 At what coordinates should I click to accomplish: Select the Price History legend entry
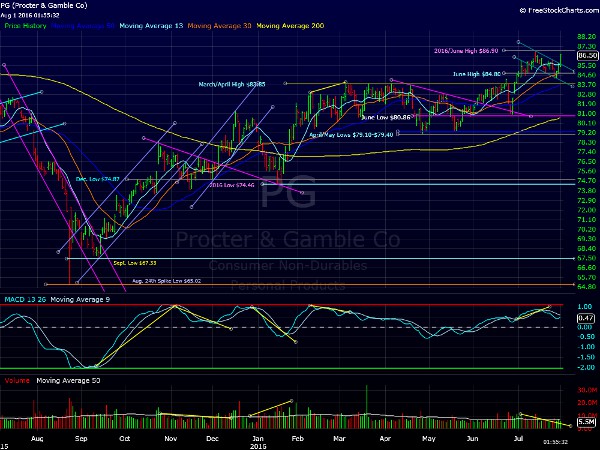pos(25,26)
